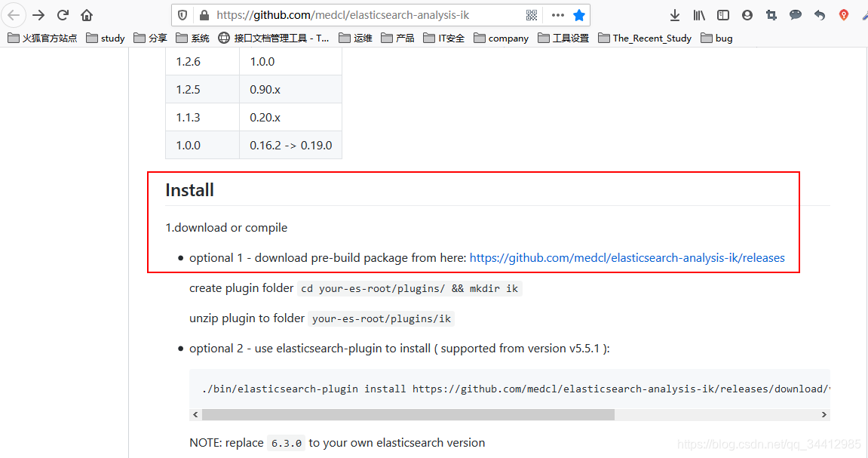This screenshot has width=868, height=458.
Task: Click the GitHub address bar URL
Action: [342, 15]
